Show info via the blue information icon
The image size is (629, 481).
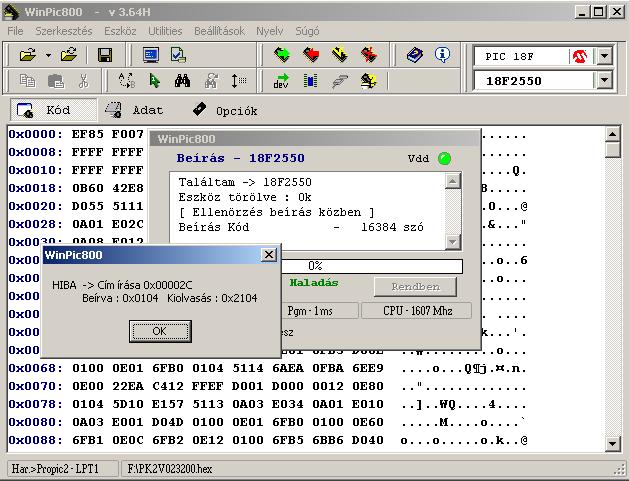[442, 55]
